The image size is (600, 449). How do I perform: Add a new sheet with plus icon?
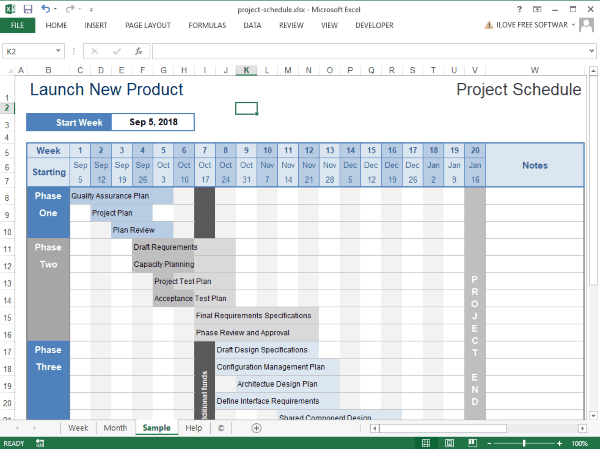click(256, 428)
